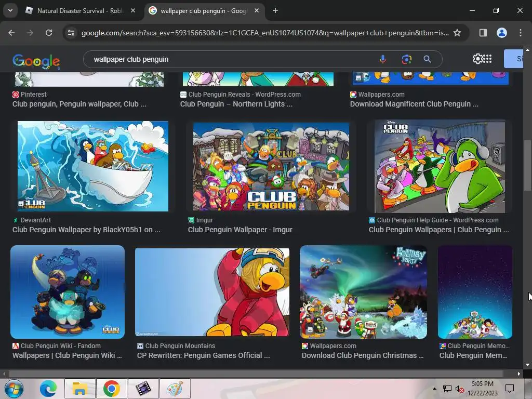
Task: Reload the current page
Action: click(49, 33)
